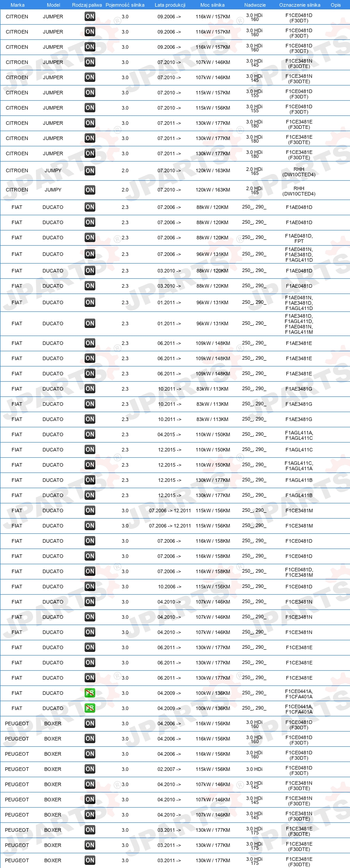The image size is (350, 868).
Task: Select the 'F1AE0481D, FPT' engine code
Action: [299, 238]
